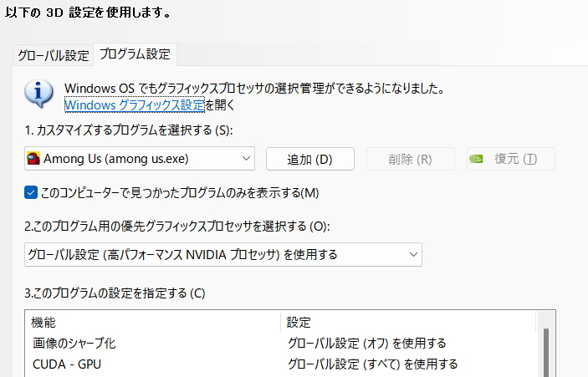Image resolution: width=588 pixels, height=377 pixels.
Task: Click the blue information bubble icon
Action: click(x=38, y=94)
